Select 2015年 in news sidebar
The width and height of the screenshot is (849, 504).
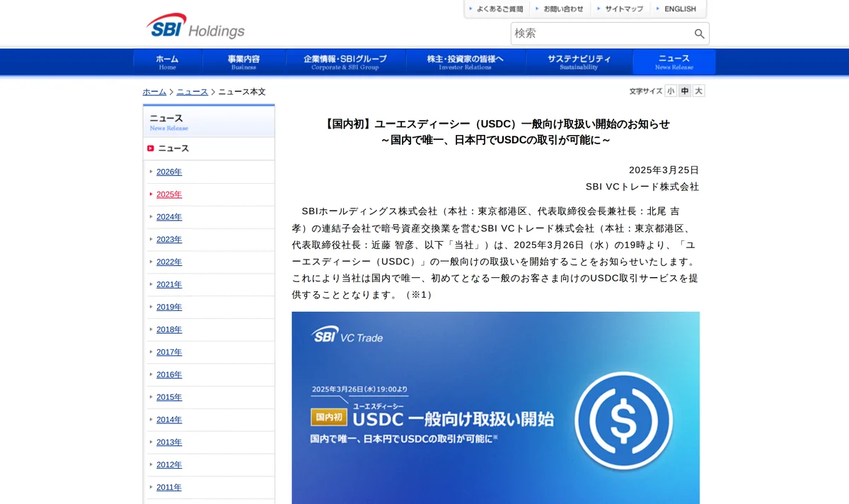169,397
